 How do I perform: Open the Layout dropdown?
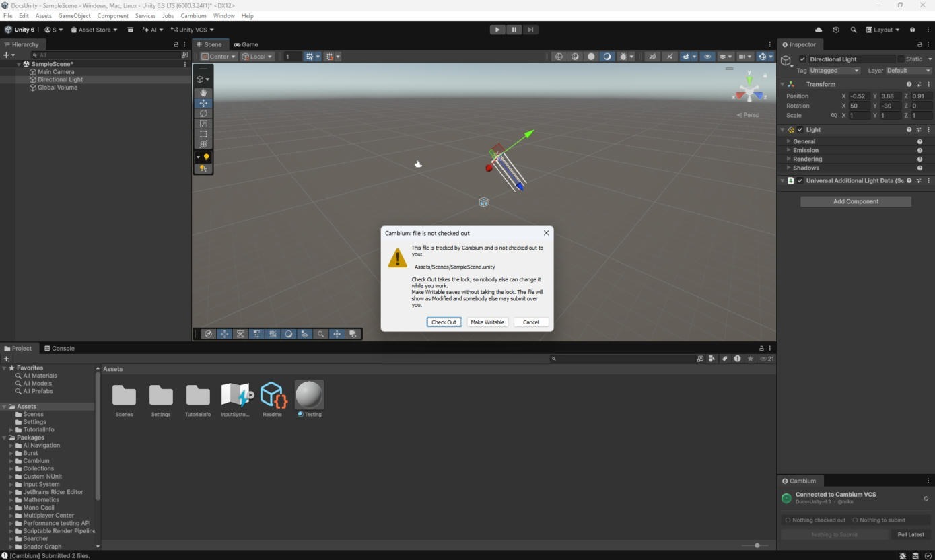[883, 30]
